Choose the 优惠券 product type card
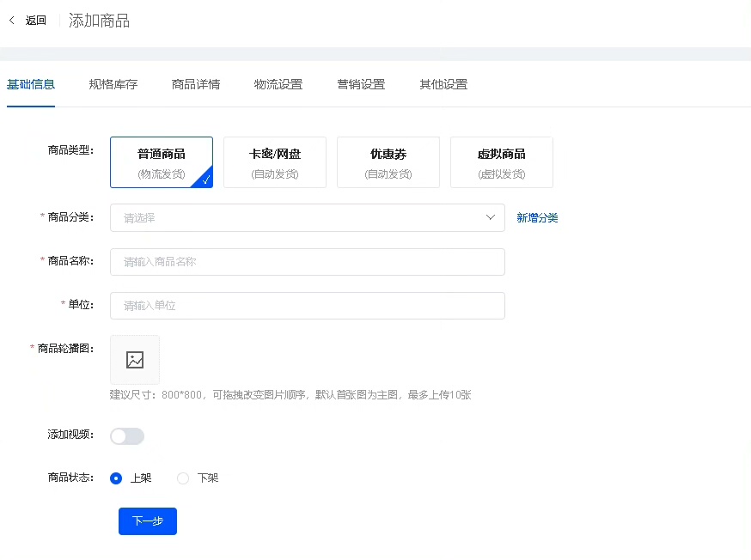 388,162
